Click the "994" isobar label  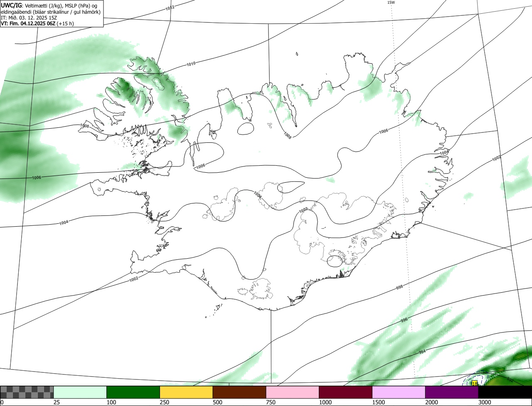(422, 352)
